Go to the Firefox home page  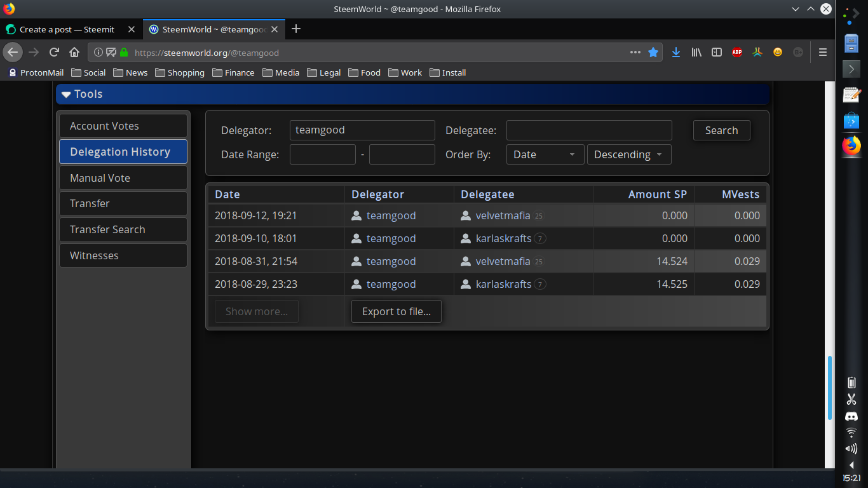[74, 52]
